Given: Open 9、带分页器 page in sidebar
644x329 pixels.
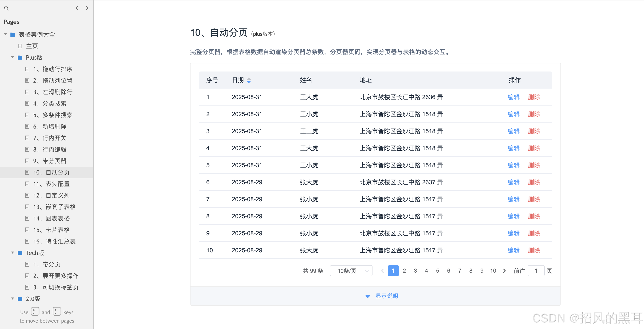Looking at the screenshot, I should click(x=50, y=161).
